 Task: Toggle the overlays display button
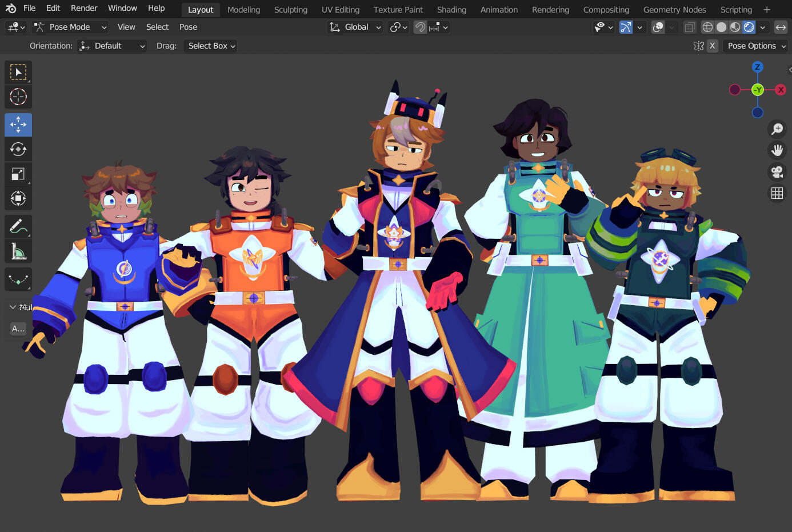tap(658, 27)
